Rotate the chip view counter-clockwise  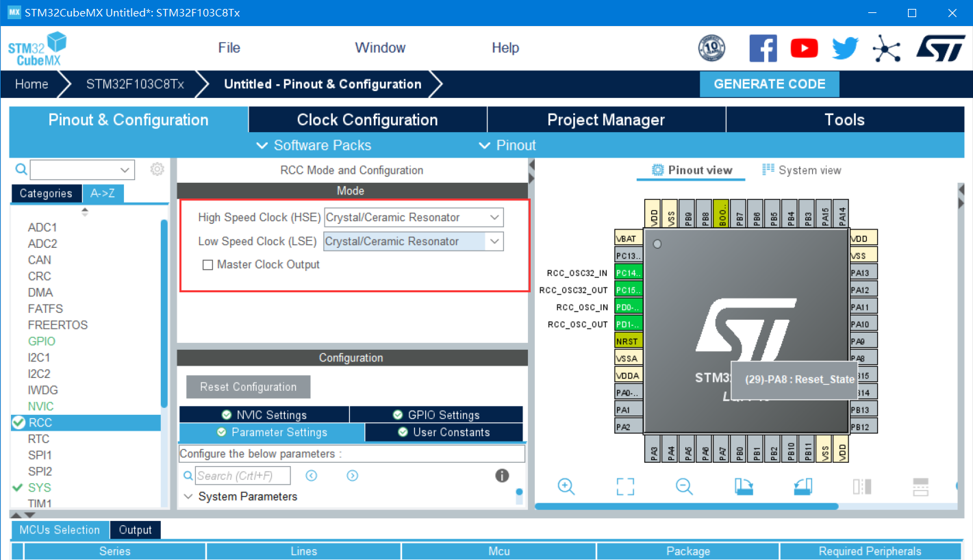coord(803,487)
